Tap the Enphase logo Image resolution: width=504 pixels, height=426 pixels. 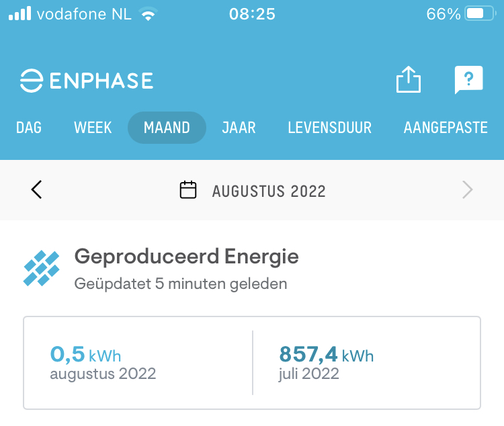pos(87,81)
